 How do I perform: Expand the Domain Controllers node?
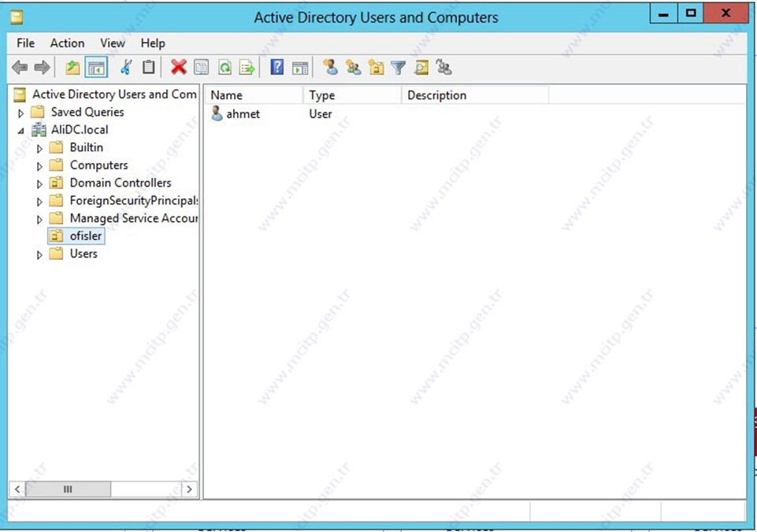coord(39,184)
